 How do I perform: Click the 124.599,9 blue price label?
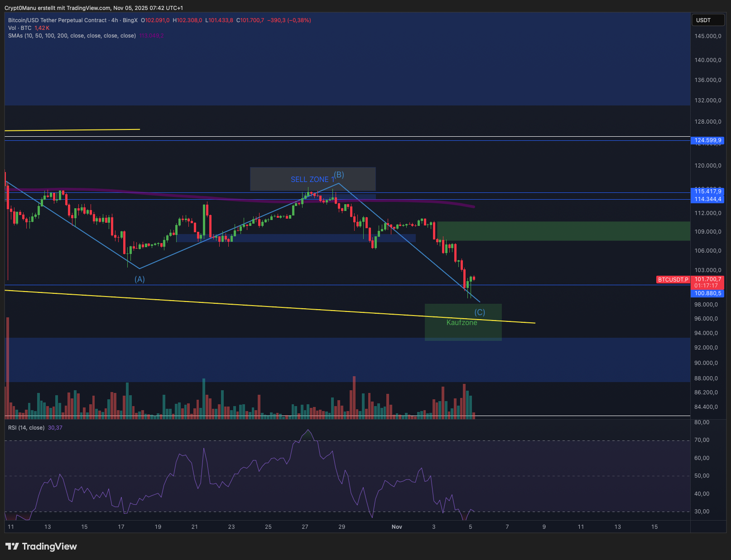(707, 140)
